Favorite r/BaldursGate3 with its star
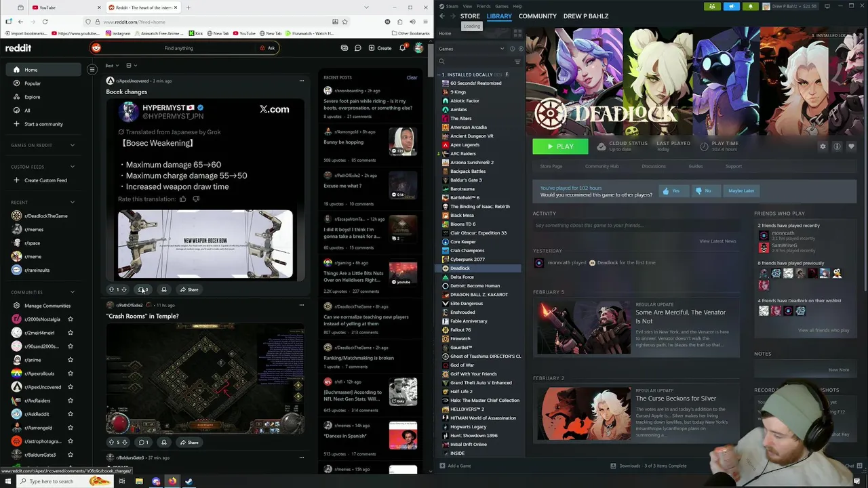The width and height of the screenshot is (868, 488). tap(71, 455)
